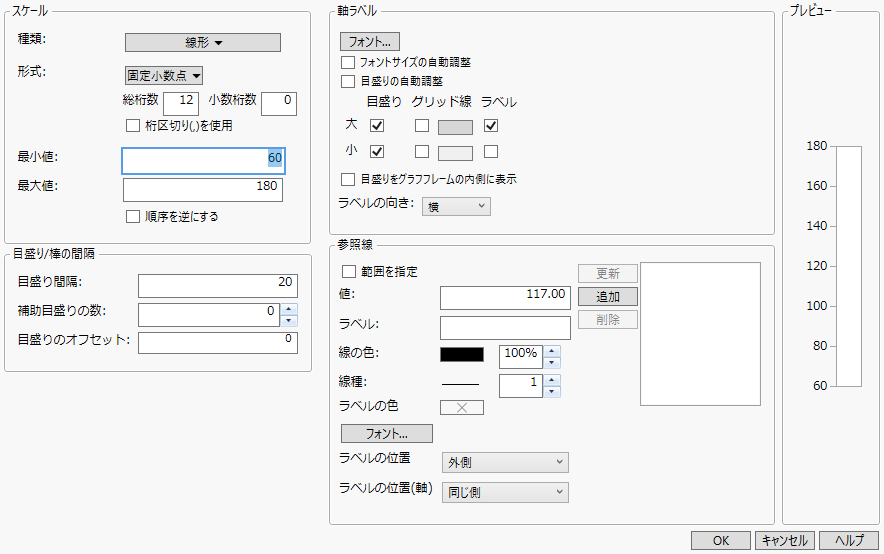Screen dimensions: 884x554
Task: Click the 最小値 field showing 60
Action: pos(203,161)
